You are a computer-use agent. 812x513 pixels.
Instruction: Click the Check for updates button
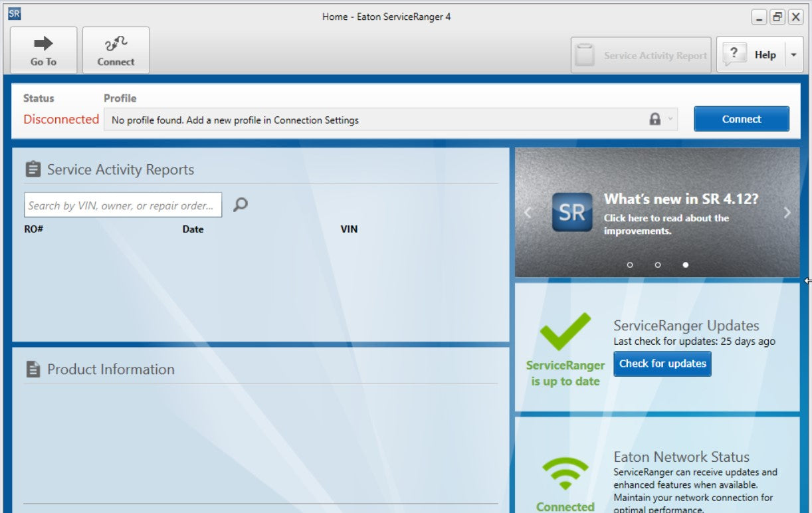[662, 363]
